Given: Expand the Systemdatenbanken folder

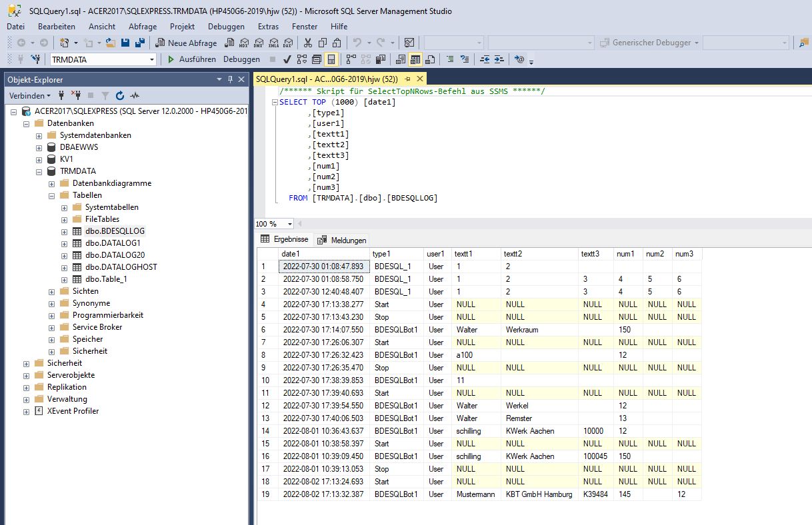Looking at the screenshot, I should (39, 135).
